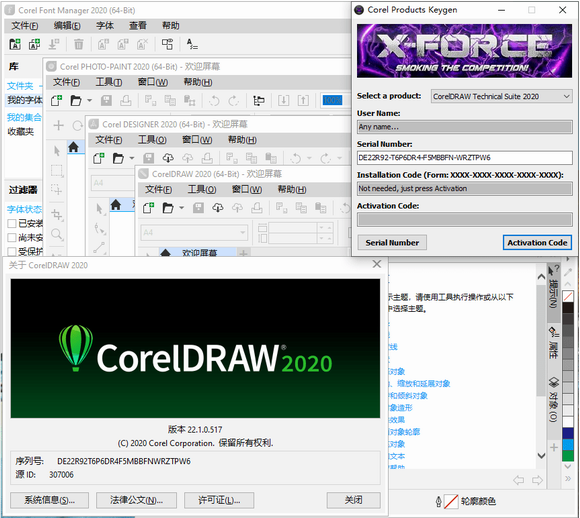The height and width of the screenshot is (518, 580).
Task: Click the new document icon in PHOTO-PAINT toolbar
Action: pos(56,100)
